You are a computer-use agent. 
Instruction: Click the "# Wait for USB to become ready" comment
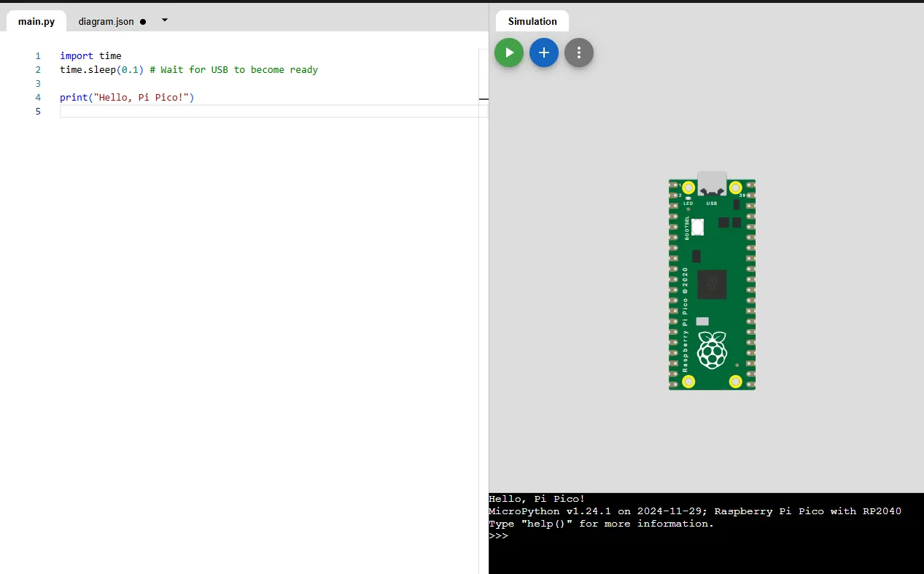(x=233, y=69)
